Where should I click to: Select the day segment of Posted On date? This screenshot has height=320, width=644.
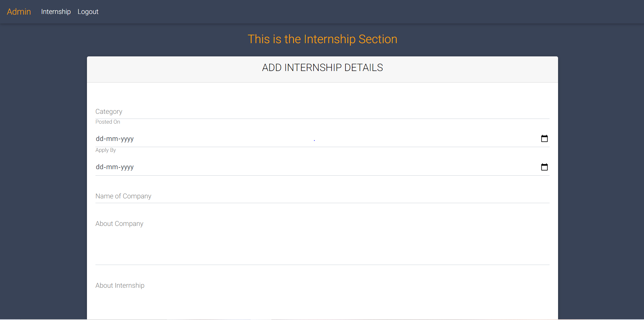[100, 139]
